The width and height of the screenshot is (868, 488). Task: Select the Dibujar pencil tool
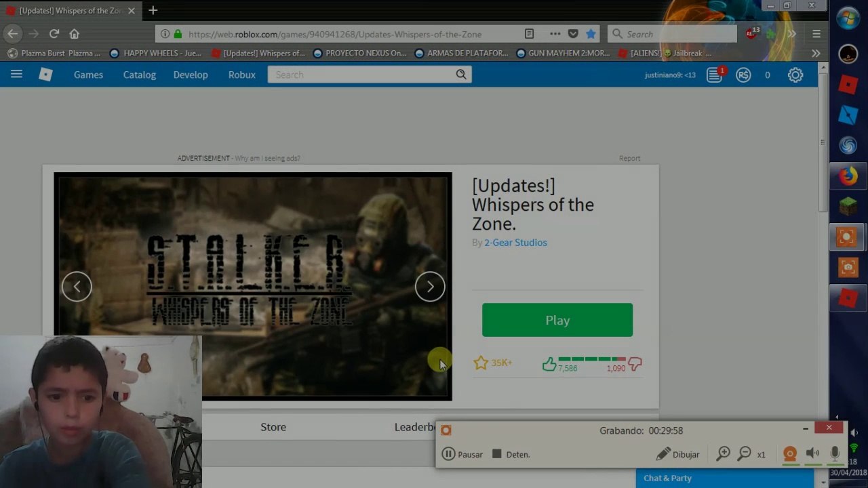click(x=677, y=454)
